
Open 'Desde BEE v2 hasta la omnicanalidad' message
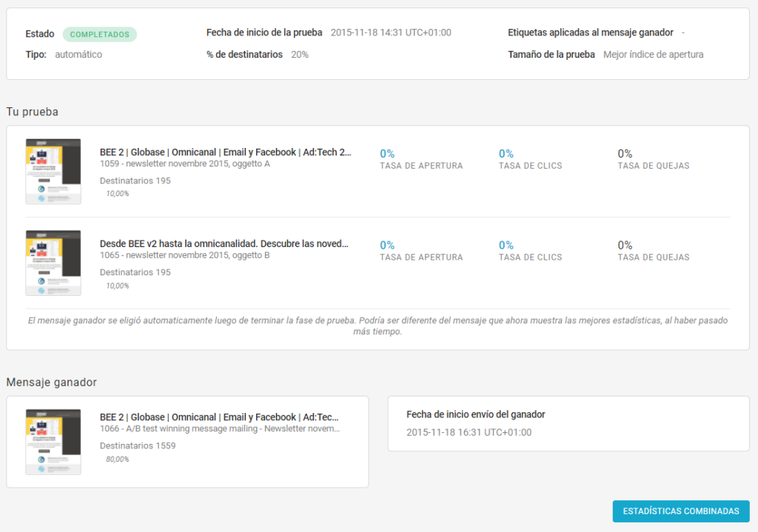click(224, 243)
